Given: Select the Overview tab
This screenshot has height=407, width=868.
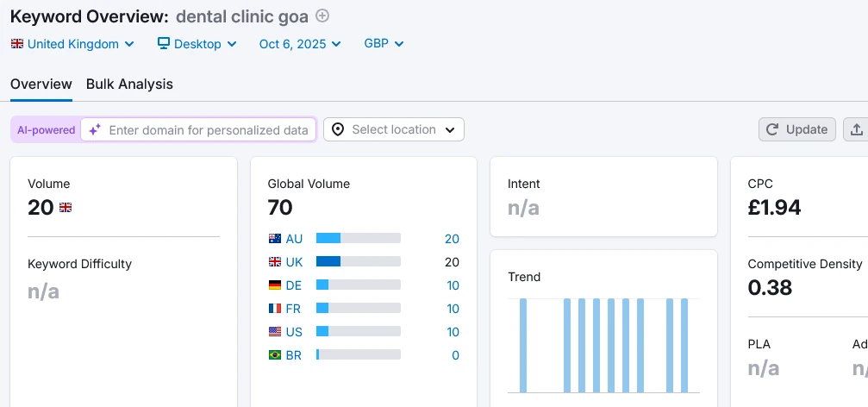Looking at the screenshot, I should (41, 85).
